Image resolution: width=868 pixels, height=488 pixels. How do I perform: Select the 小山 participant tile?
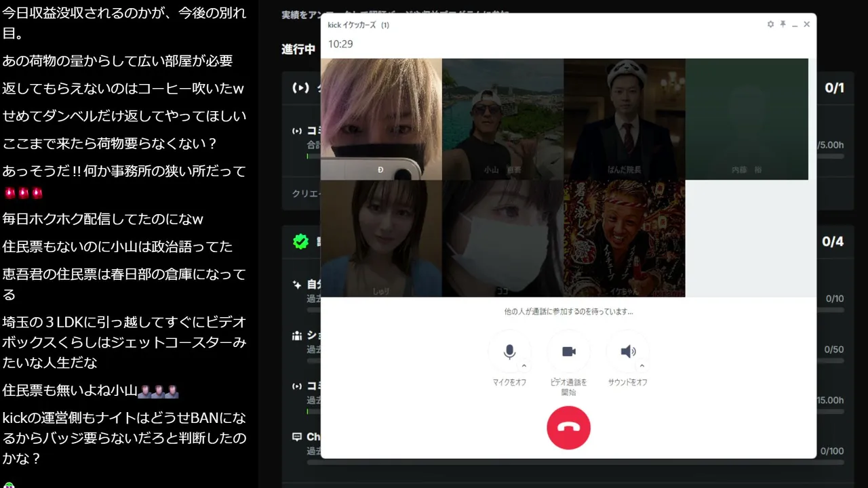point(502,119)
